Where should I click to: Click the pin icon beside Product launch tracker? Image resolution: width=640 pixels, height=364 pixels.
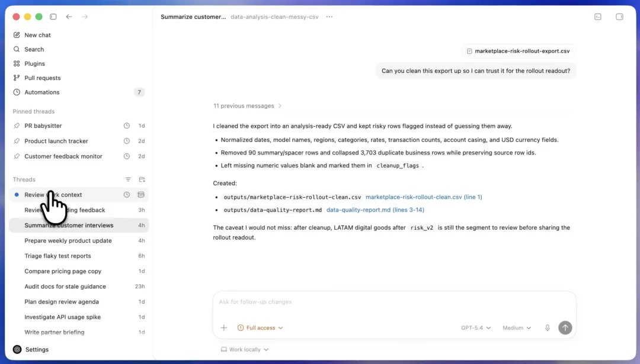pos(17,141)
